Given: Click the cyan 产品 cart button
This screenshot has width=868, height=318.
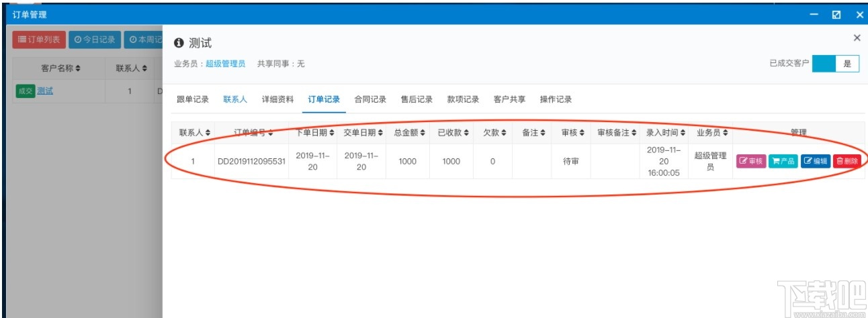Looking at the screenshot, I should click(783, 161).
